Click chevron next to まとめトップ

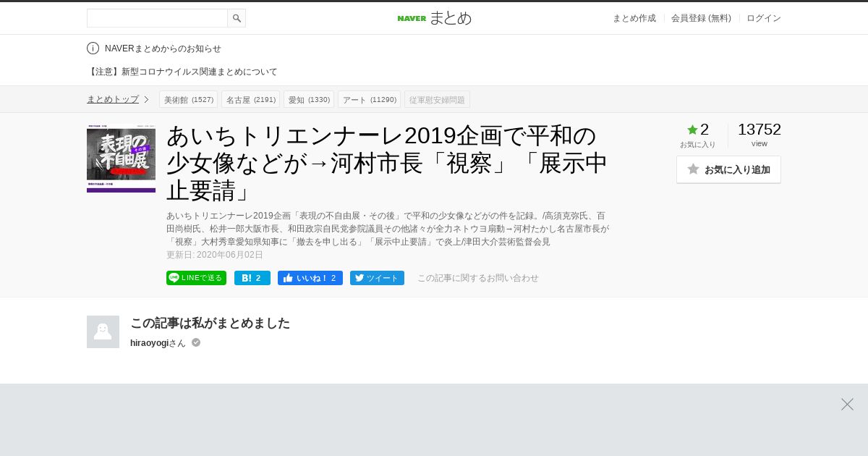(x=146, y=99)
